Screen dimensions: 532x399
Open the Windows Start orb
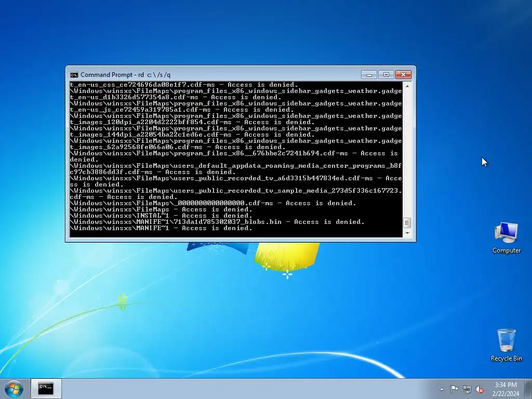click(x=14, y=389)
